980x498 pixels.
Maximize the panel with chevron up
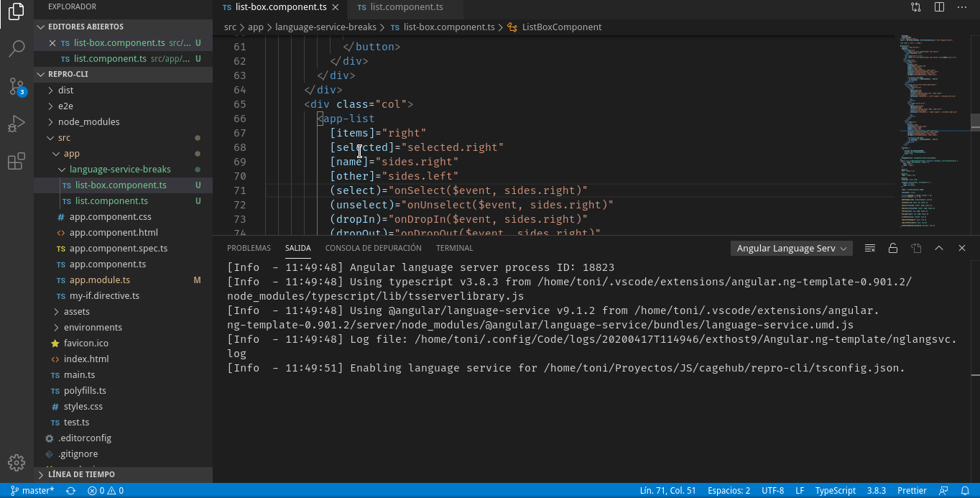[x=939, y=248]
